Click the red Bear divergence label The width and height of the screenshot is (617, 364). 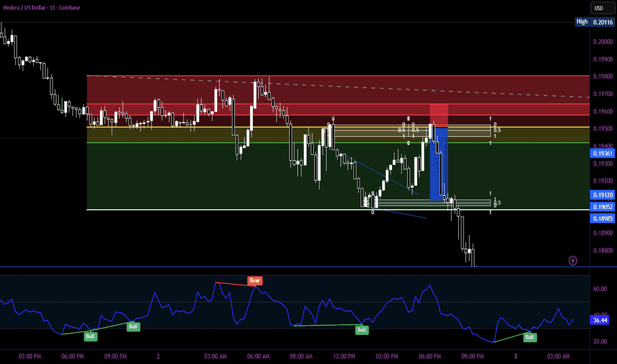pyautogui.click(x=255, y=281)
